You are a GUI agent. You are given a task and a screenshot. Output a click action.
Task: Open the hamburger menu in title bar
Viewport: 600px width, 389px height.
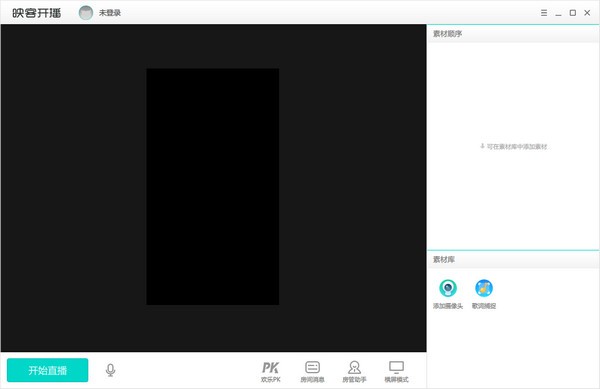[544, 13]
